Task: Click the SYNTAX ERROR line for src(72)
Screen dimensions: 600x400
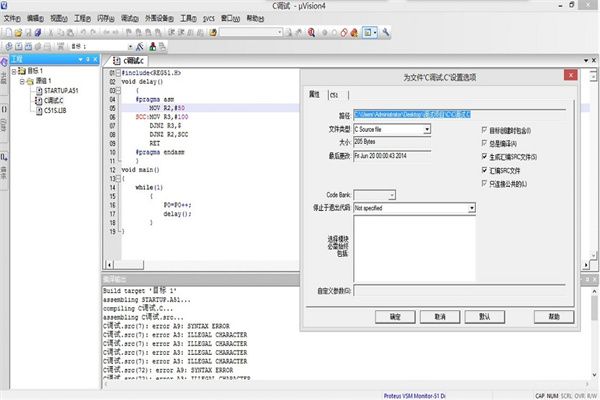Action: click(168, 370)
